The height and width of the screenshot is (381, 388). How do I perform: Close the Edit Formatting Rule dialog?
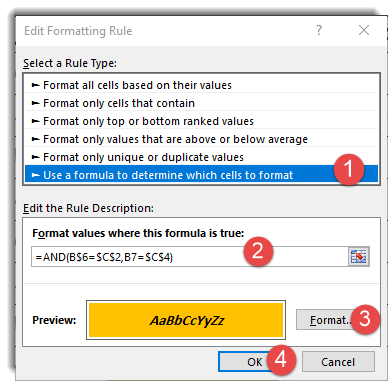pos(364,30)
